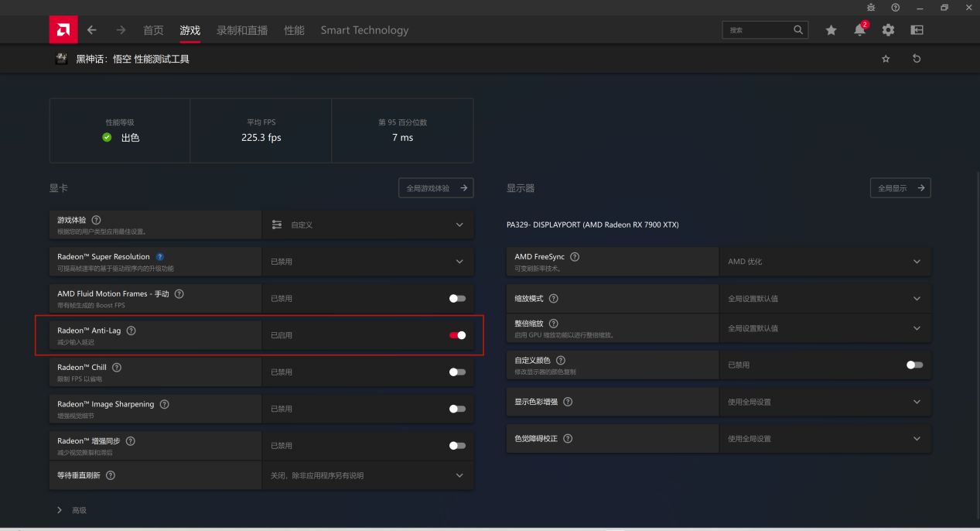Show help for 显示色彩增强
This screenshot has width=980, height=531.
[x=568, y=402]
